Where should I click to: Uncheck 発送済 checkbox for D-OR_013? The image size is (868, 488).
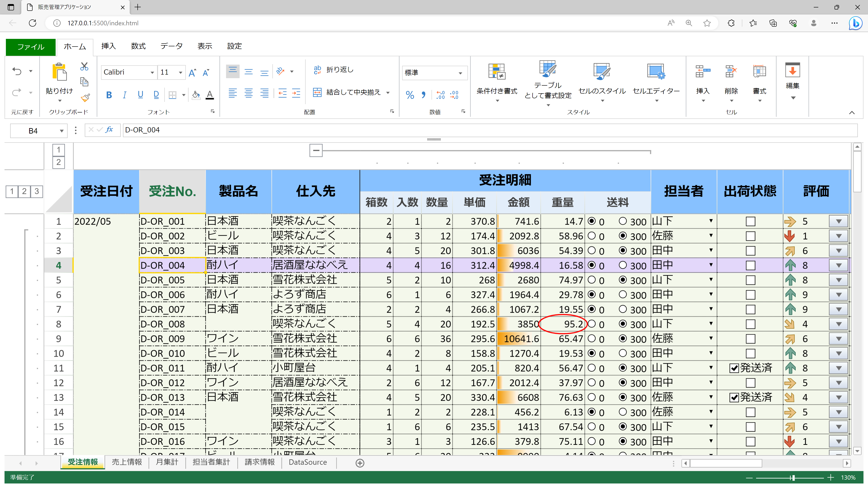[734, 397]
